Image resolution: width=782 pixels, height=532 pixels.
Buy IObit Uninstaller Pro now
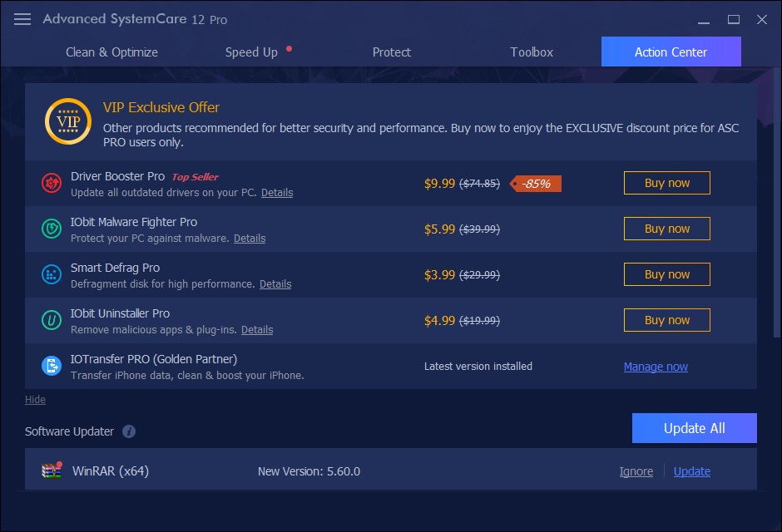[x=667, y=320]
